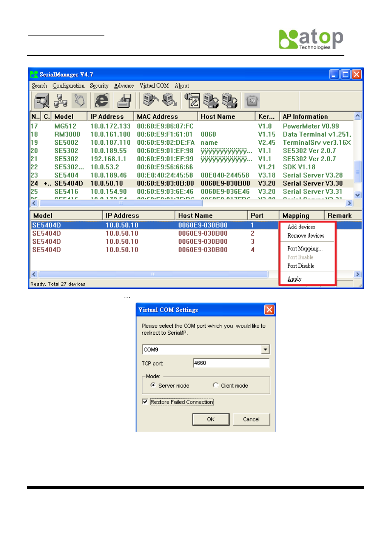Click the upper list Host Name header
This screenshot has height=555, width=392.
pos(226,116)
